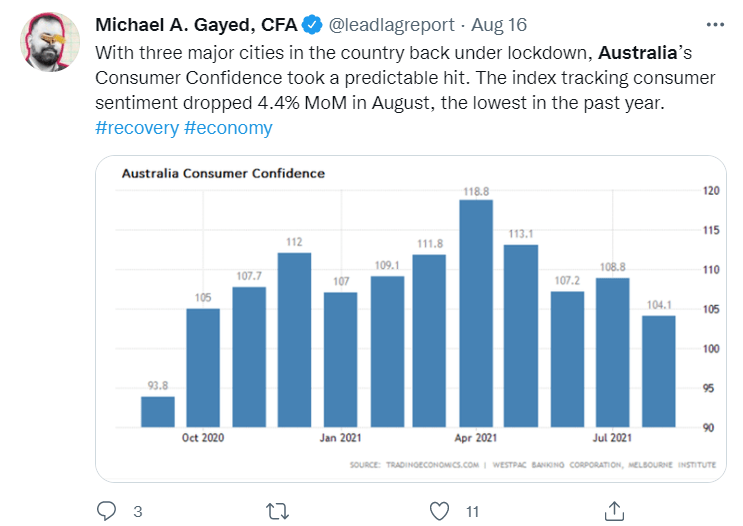Viewport: 743px width, 526px height.
Task: Like the tweet with the heart icon
Action: (438, 511)
